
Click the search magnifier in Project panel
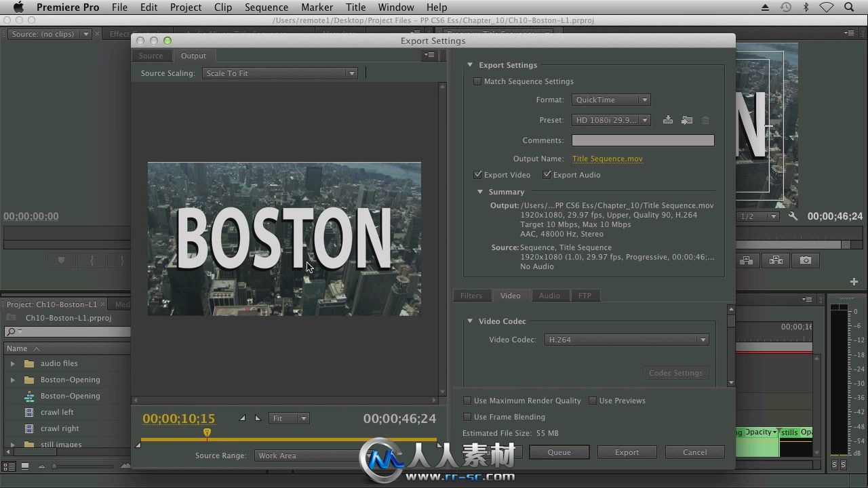coord(11,331)
